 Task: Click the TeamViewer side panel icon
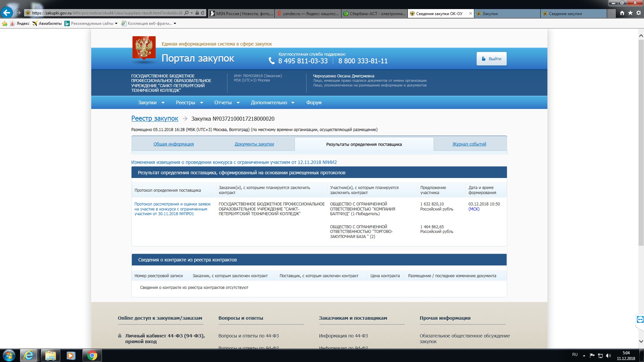point(640,319)
